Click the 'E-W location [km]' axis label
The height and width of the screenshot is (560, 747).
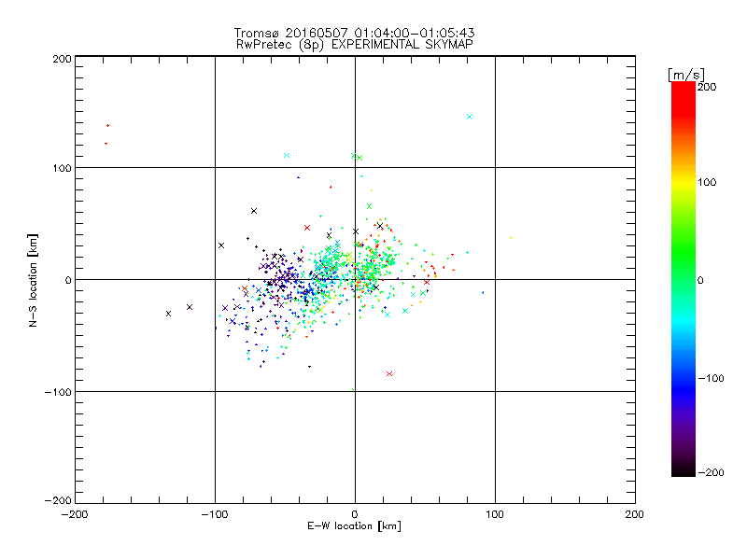[354, 525]
